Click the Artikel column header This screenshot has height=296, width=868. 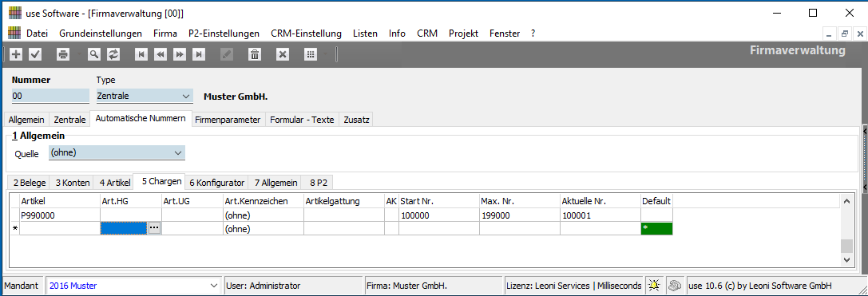[60, 201]
